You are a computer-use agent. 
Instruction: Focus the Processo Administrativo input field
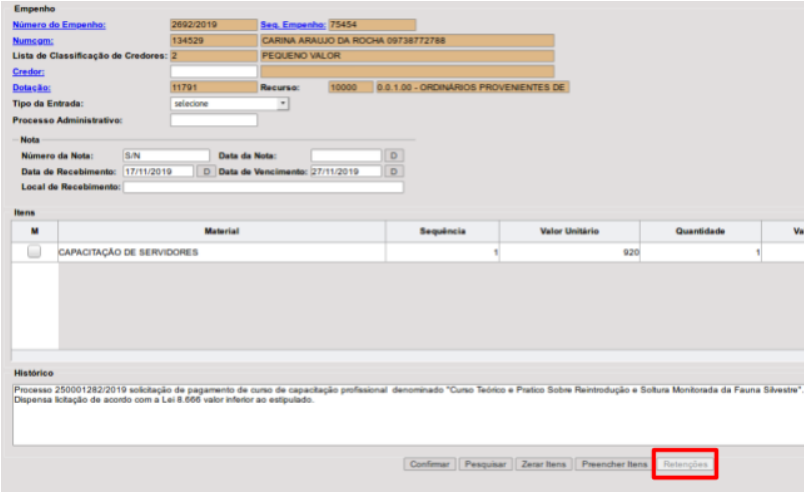213,121
